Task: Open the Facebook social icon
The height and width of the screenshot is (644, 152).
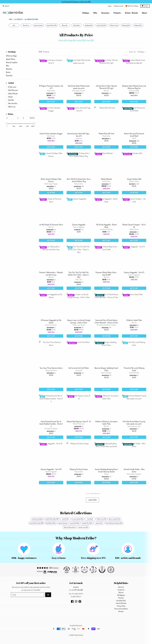Action: click(x=72, y=602)
